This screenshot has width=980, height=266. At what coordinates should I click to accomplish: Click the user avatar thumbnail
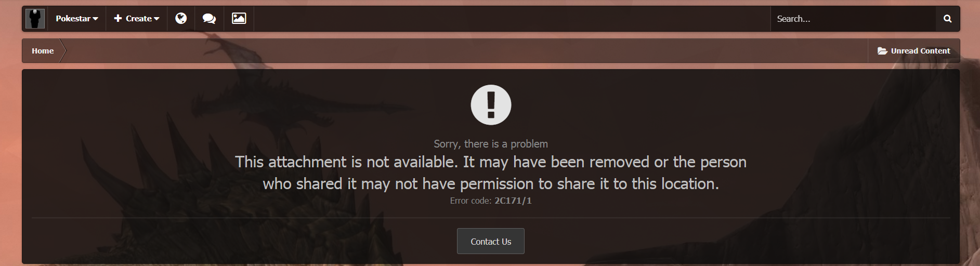(35, 19)
